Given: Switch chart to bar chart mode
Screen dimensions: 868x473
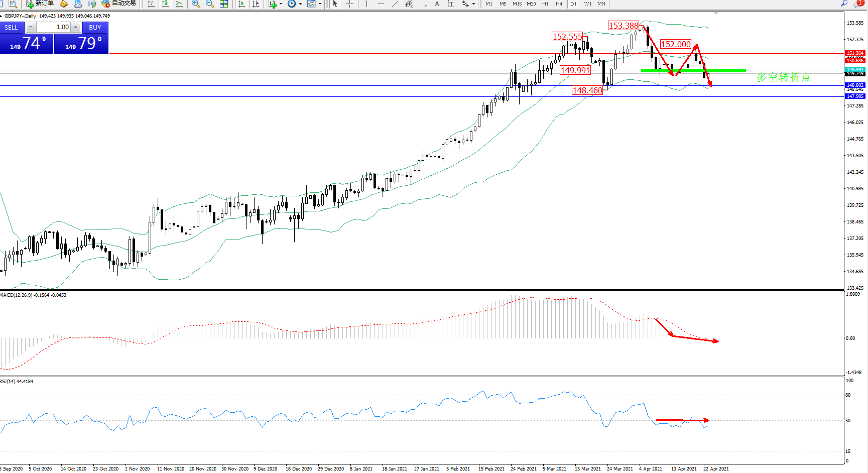Looking at the screenshot, I should [151, 4].
